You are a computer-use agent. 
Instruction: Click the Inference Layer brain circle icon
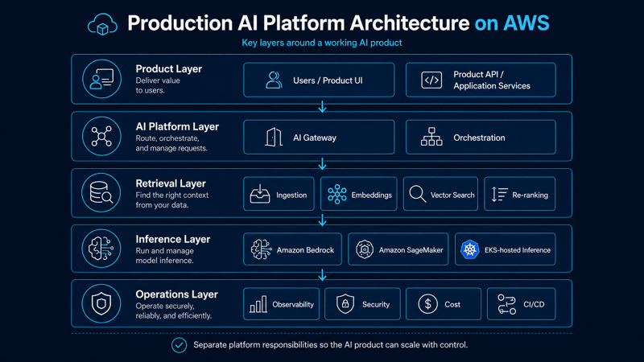(101, 249)
